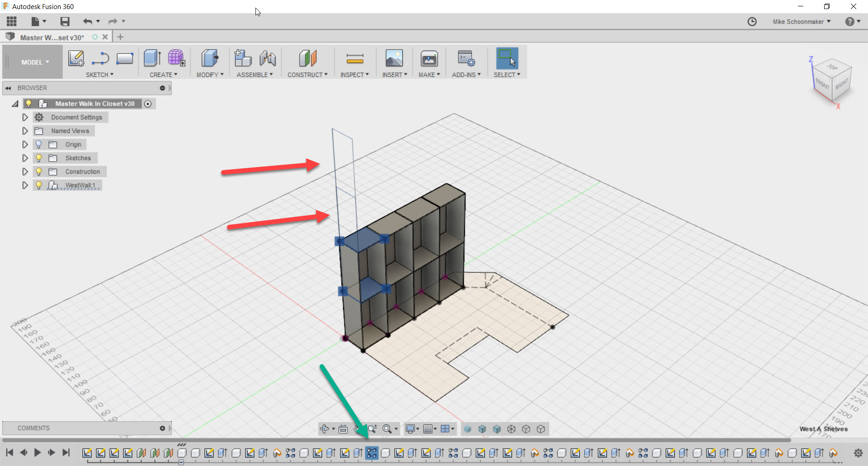Select the Extrude tool under Create
The height and width of the screenshot is (466, 868).
pyautogui.click(x=152, y=59)
